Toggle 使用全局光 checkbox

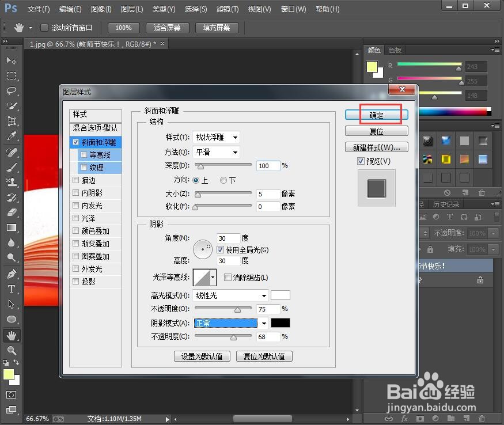tap(220, 250)
